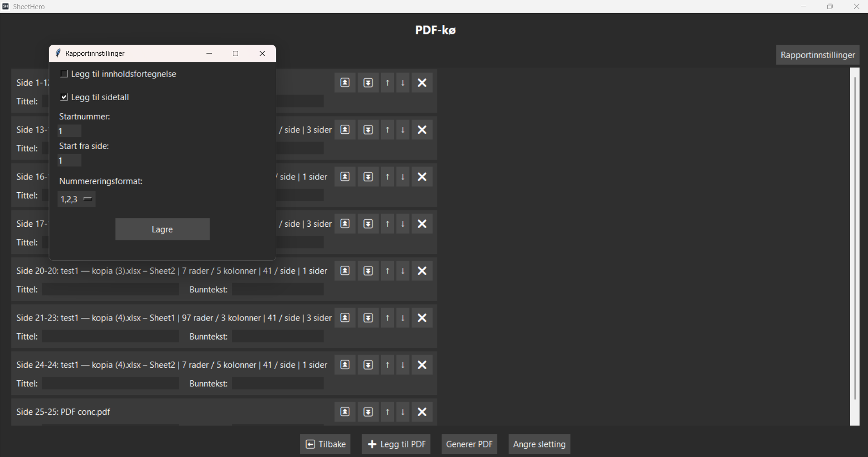Open the Nummereringsformat 1,2,3 dropdown

coord(76,199)
